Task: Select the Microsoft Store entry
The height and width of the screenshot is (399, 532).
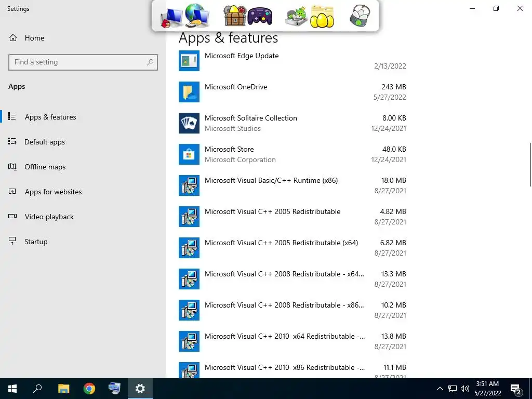Action: 292,154
